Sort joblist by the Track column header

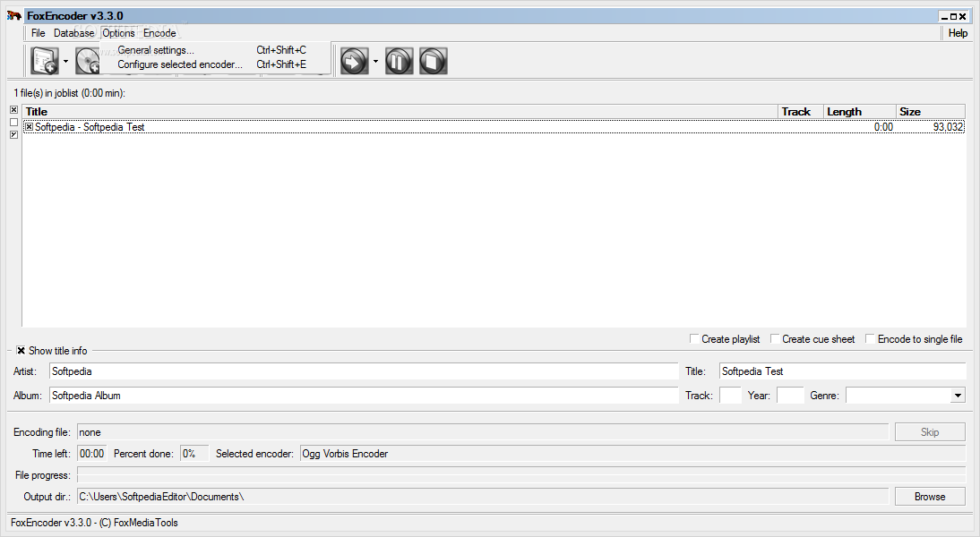801,112
